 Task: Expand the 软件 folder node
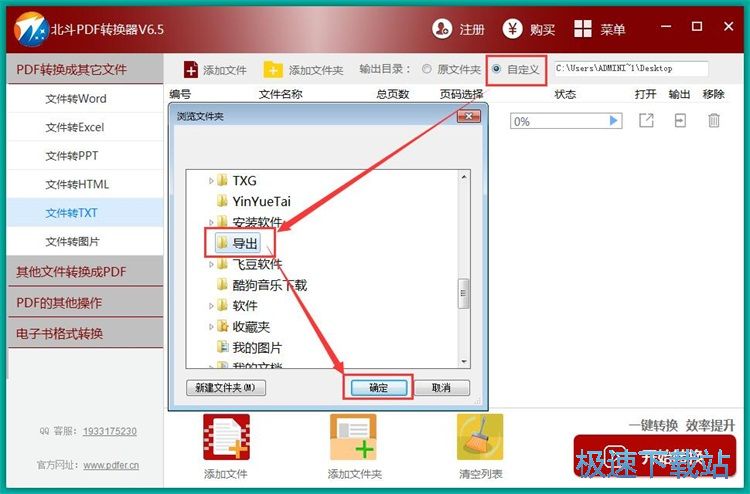coord(211,306)
